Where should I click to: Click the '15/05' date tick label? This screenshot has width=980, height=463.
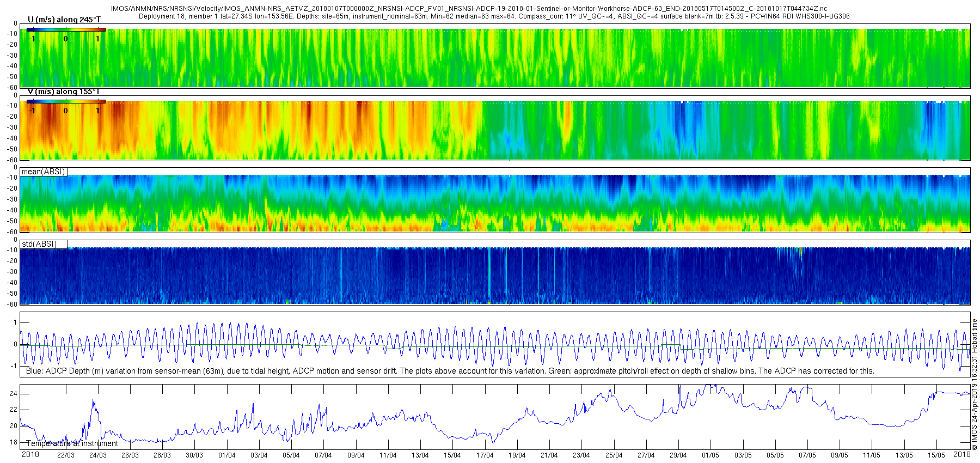pyautogui.click(x=936, y=455)
